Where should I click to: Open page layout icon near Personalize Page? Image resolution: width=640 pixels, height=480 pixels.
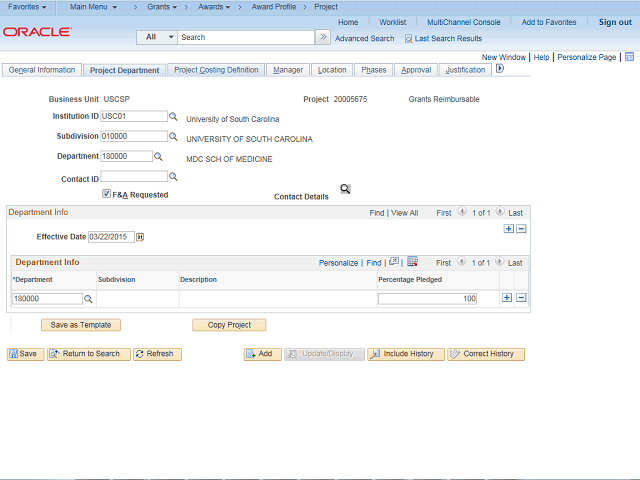tap(629, 57)
